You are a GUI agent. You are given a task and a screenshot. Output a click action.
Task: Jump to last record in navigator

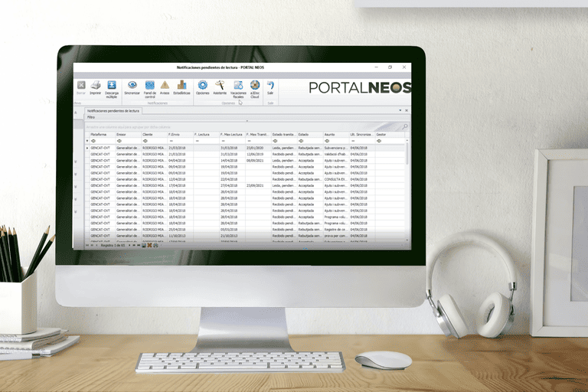(139, 245)
